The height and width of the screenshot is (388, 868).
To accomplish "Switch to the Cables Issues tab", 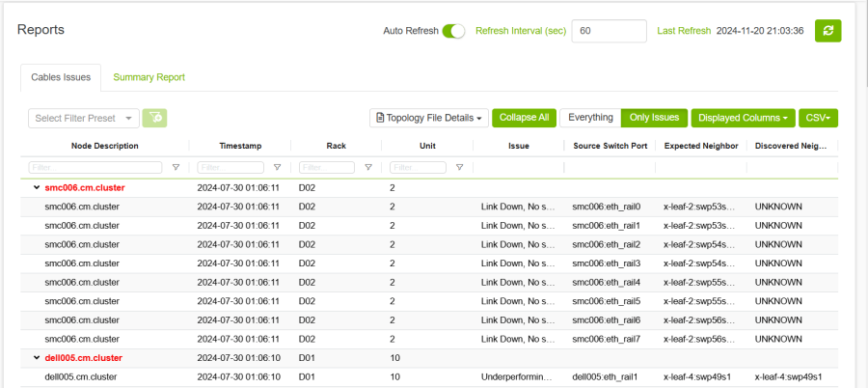I will click(59, 77).
